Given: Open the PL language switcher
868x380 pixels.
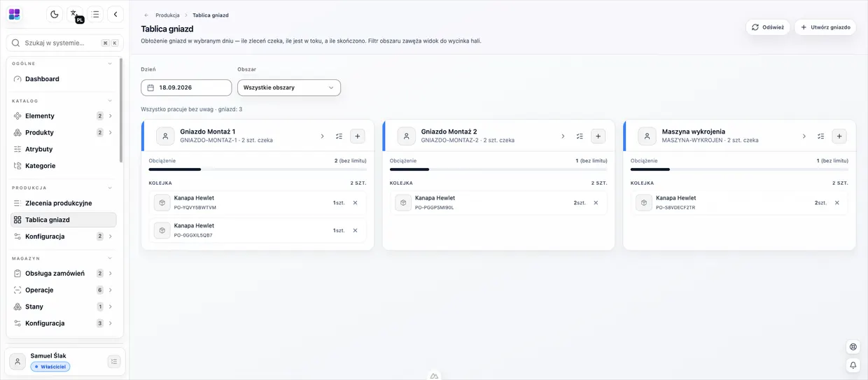Looking at the screenshot, I should point(75,14).
